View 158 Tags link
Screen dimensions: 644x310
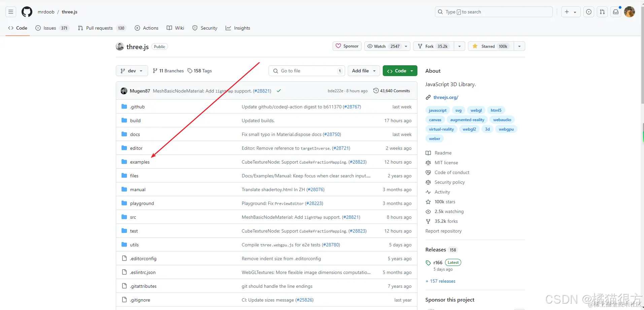tap(200, 71)
